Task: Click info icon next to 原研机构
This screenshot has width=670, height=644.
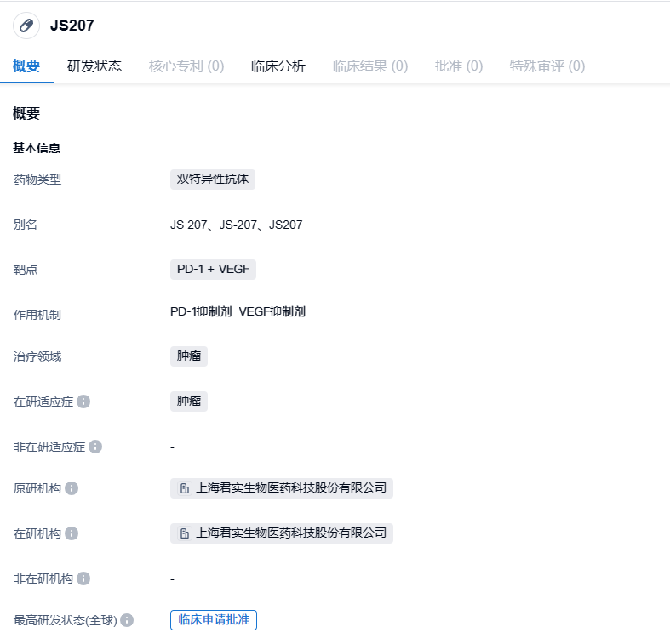Action: point(72,488)
